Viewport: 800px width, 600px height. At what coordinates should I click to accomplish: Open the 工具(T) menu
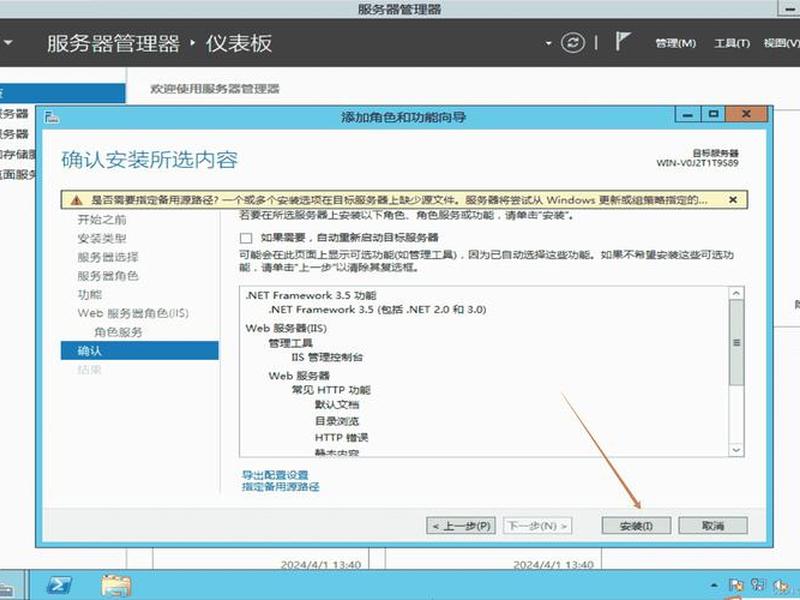click(732, 43)
